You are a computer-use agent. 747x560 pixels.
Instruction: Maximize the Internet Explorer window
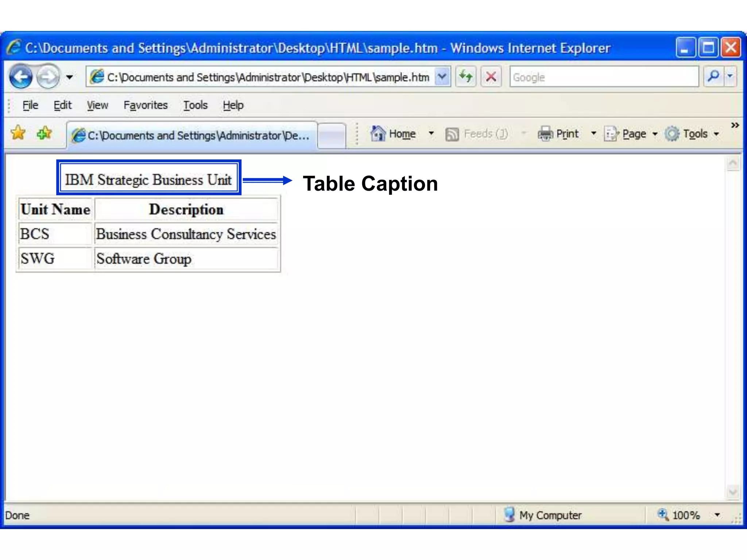click(x=708, y=47)
